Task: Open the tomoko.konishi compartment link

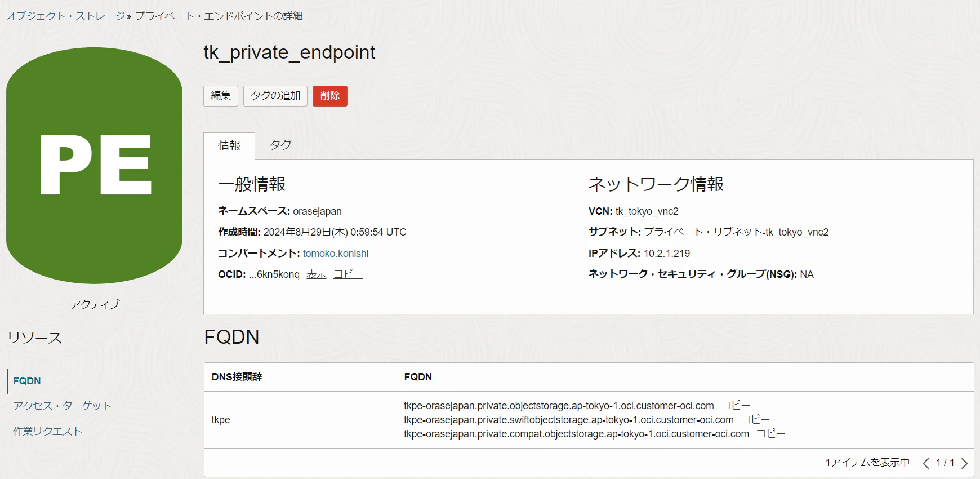Action: 336,254
